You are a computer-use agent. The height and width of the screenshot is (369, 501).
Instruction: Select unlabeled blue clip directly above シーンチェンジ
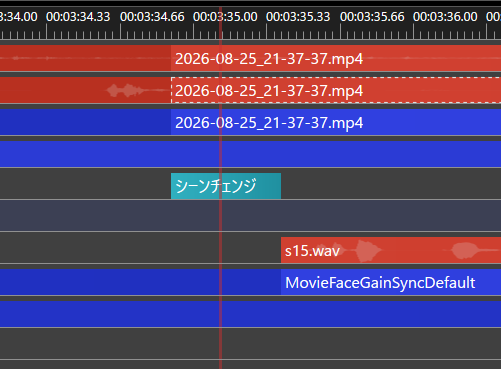tap(250, 154)
